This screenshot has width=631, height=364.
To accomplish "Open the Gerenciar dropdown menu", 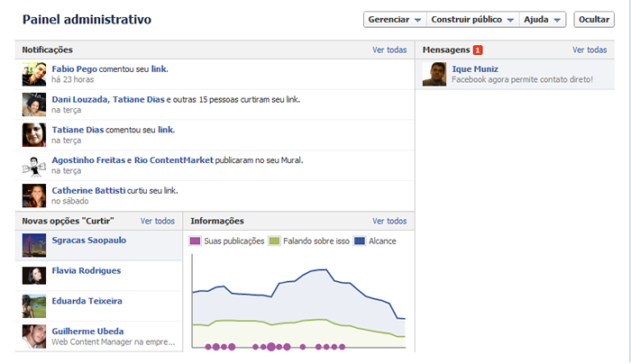I will (394, 20).
